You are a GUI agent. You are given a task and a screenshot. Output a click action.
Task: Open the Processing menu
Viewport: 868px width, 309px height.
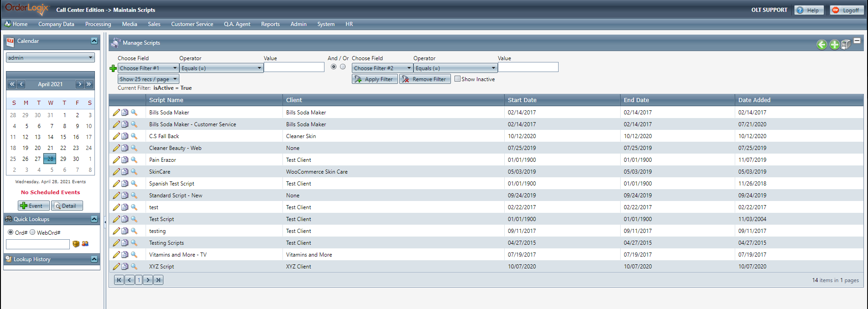click(x=98, y=24)
